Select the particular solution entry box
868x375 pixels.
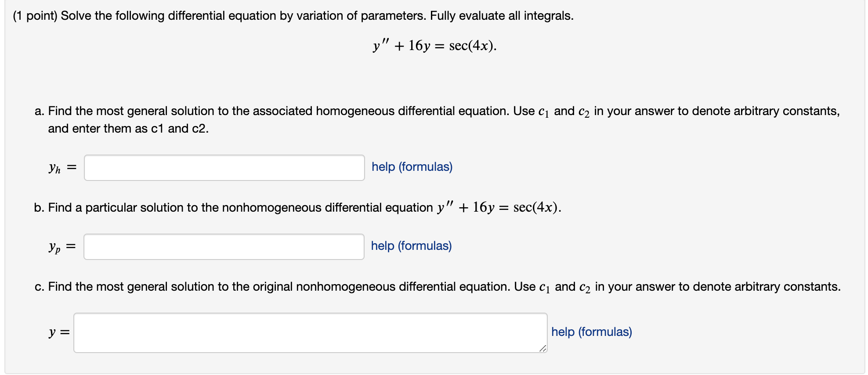pos(224,246)
